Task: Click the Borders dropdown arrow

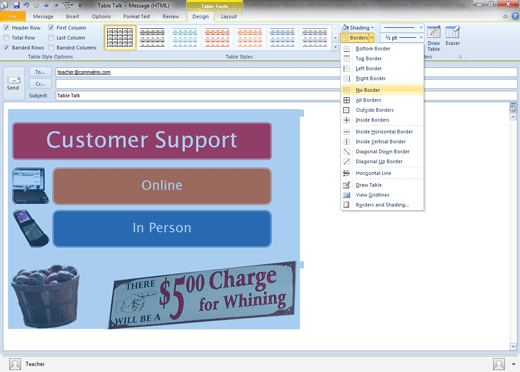Action: pos(371,38)
